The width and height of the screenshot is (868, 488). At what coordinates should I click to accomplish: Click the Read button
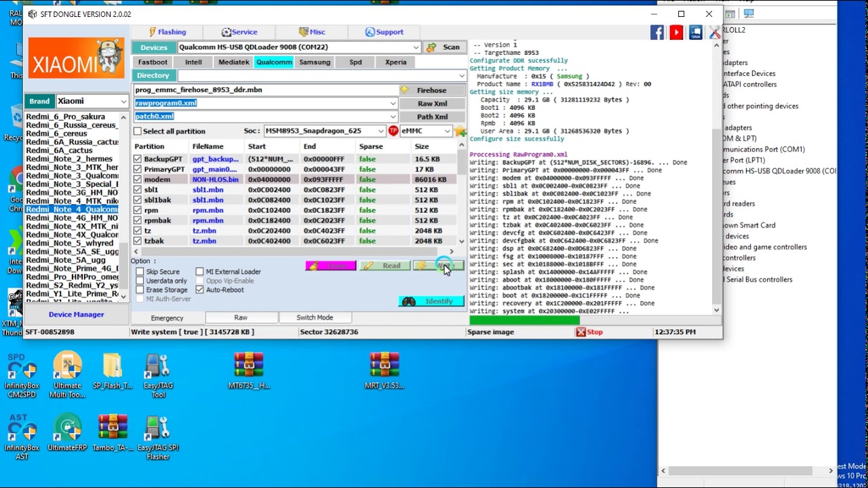point(384,266)
